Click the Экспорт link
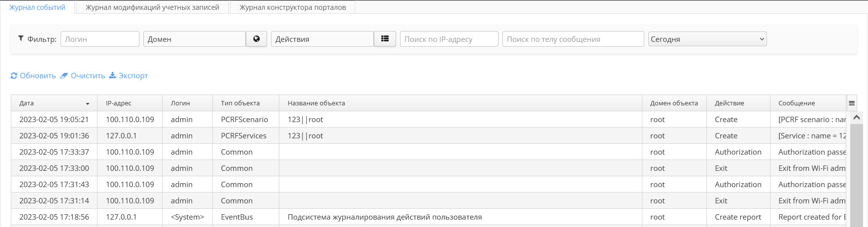 133,76
